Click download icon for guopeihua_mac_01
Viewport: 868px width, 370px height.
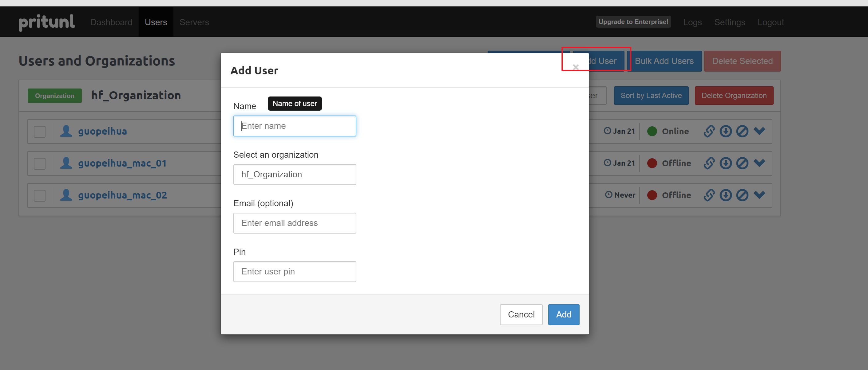pyautogui.click(x=725, y=163)
